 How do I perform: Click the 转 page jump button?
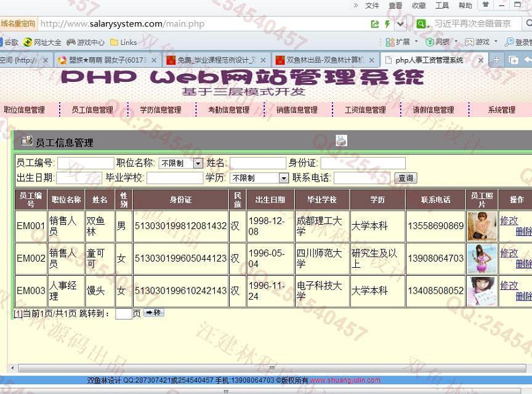[x=154, y=313]
